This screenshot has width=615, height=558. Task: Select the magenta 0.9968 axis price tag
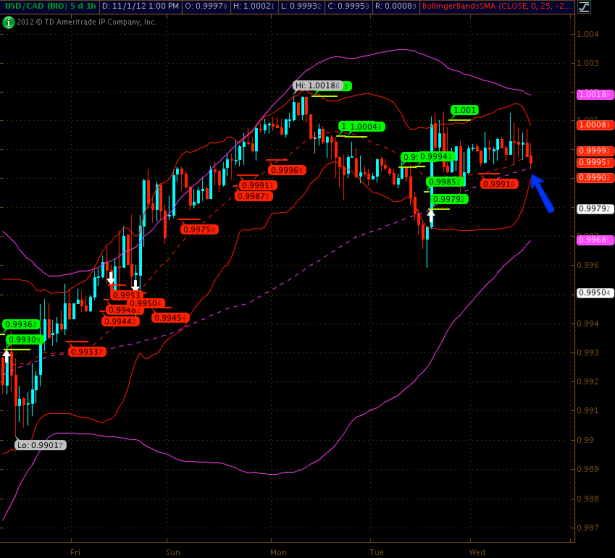594,239
